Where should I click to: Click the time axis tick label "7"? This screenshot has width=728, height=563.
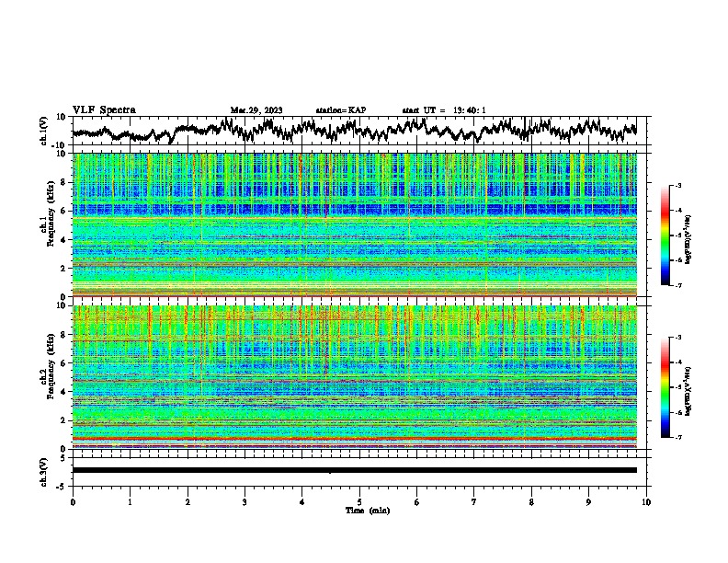474,502
